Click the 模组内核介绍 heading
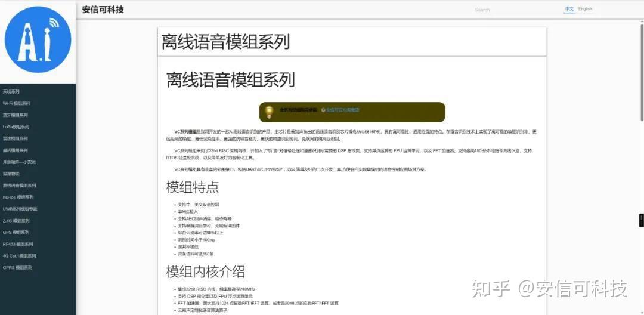This screenshot has height=315, width=644. (206, 271)
